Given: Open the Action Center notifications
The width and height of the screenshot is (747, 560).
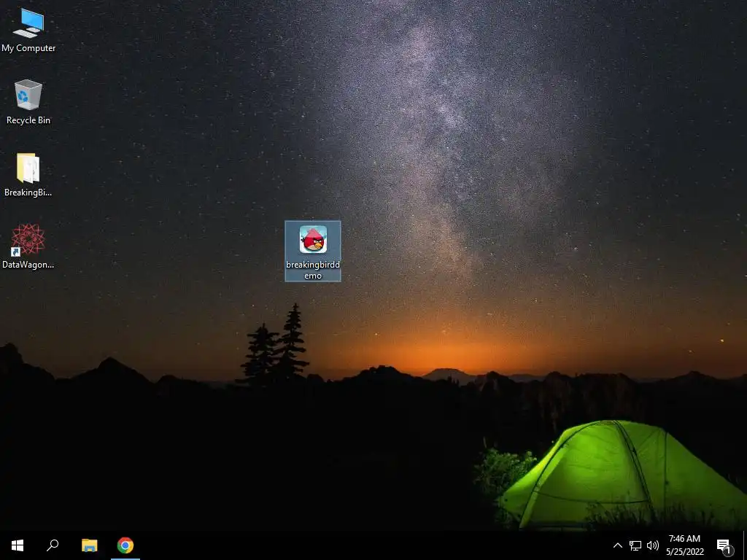Looking at the screenshot, I should (x=724, y=545).
